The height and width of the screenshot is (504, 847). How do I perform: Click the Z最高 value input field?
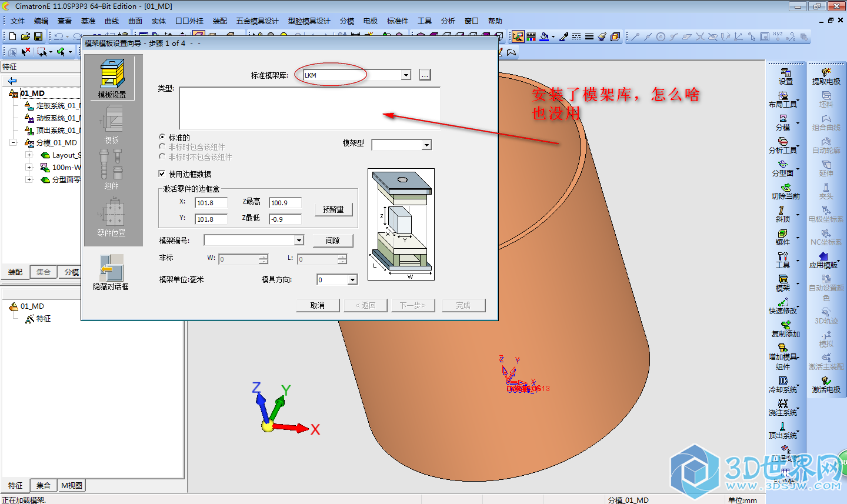[x=285, y=203]
